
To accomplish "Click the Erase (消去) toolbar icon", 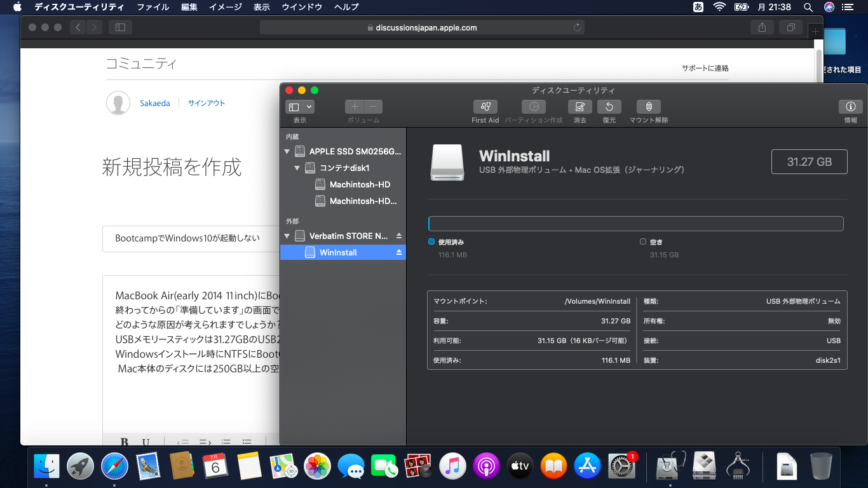I will (x=580, y=107).
